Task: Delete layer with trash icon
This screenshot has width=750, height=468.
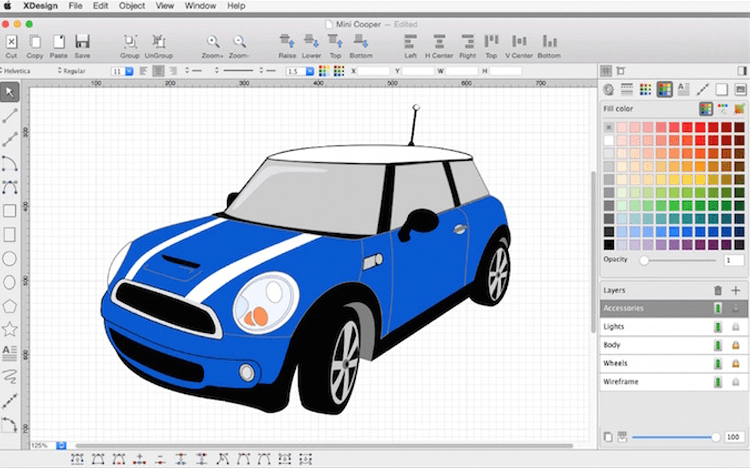Action: point(717,290)
